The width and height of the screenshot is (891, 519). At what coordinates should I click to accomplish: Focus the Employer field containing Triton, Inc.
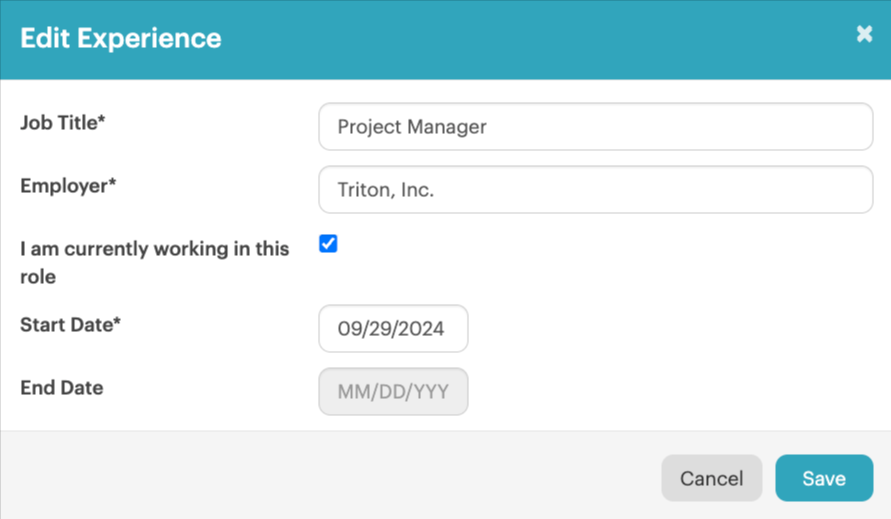(x=596, y=189)
